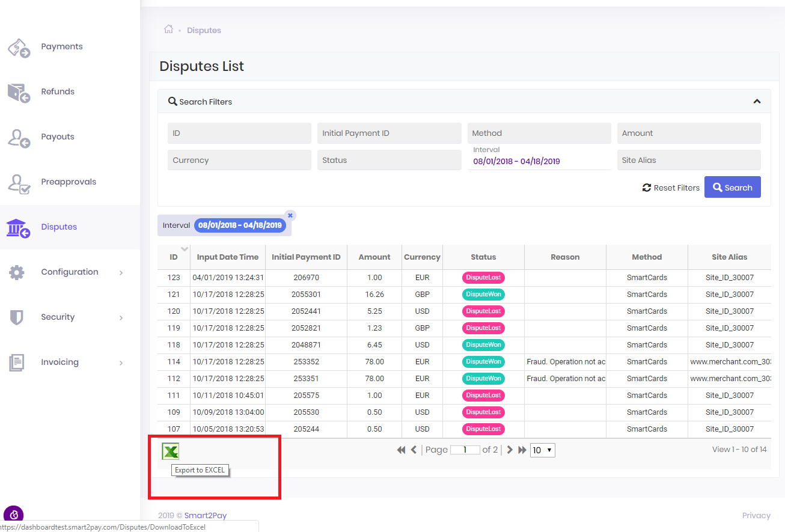This screenshot has width=785, height=532.
Task: Click the www.merchant.com site alias in row 112
Action: point(730,379)
